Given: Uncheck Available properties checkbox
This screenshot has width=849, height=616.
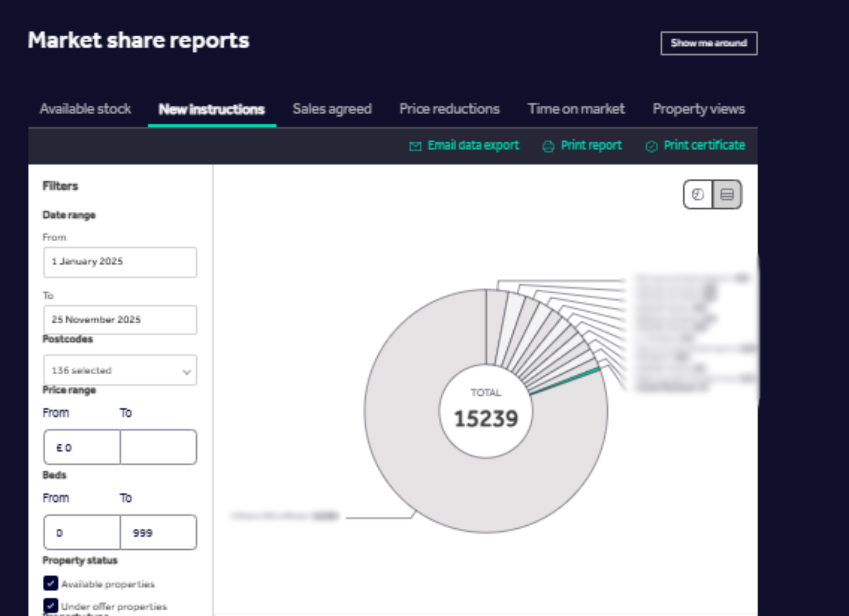Looking at the screenshot, I should pos(51,583).
